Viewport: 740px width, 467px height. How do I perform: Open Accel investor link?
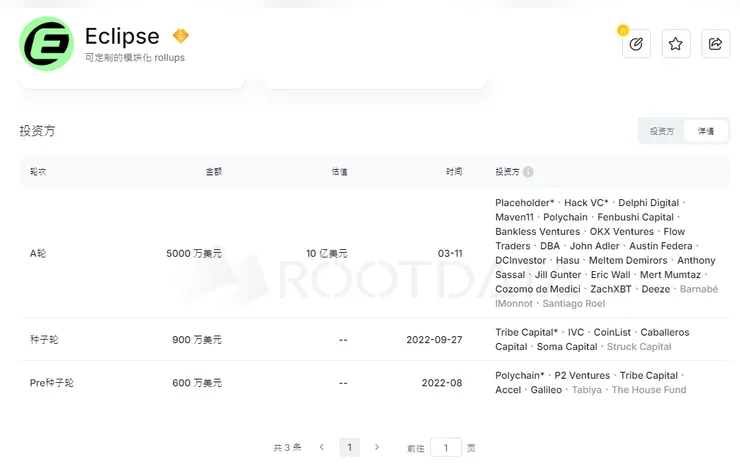click(x=508, y=390)
